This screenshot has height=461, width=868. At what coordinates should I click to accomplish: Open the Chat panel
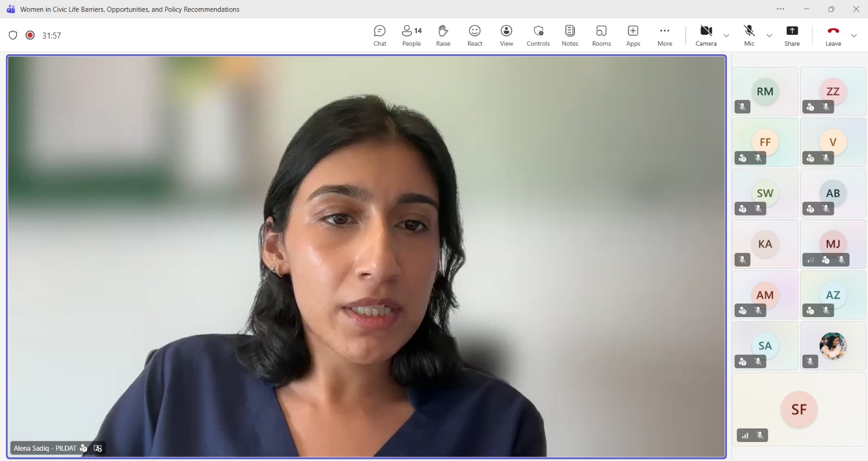380,35
